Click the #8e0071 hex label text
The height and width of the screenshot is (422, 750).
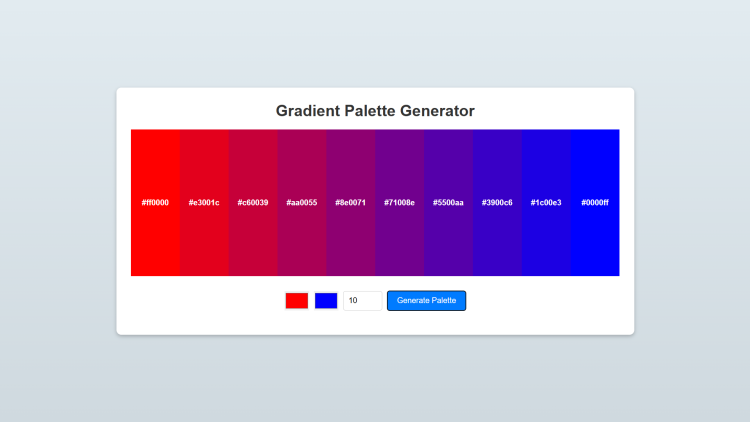[x=351, y=202]
